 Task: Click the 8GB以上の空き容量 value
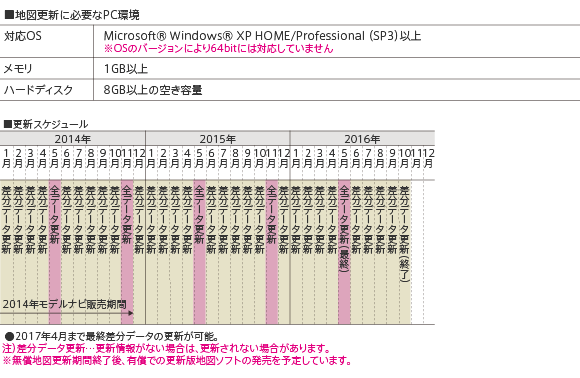tap(153, 90)
